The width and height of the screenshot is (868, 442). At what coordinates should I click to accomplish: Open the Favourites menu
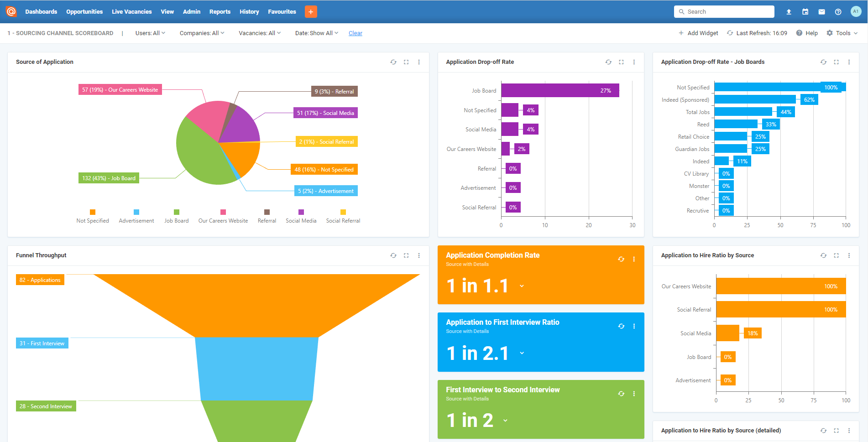282,12
